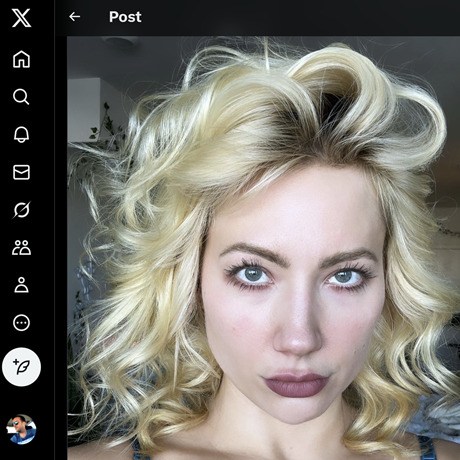Click the slashed-circle Grok logo
460x460 pixels.
[x=21, y=210]
